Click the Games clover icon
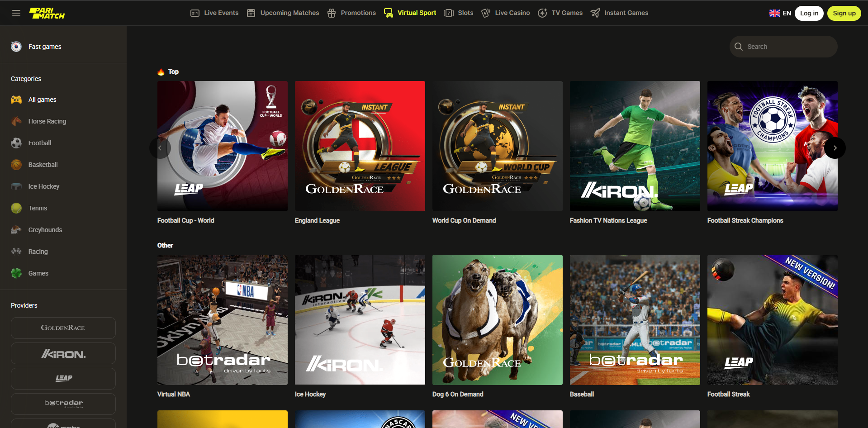This screenshot has width=868, height=428. (x=16, y=273)
